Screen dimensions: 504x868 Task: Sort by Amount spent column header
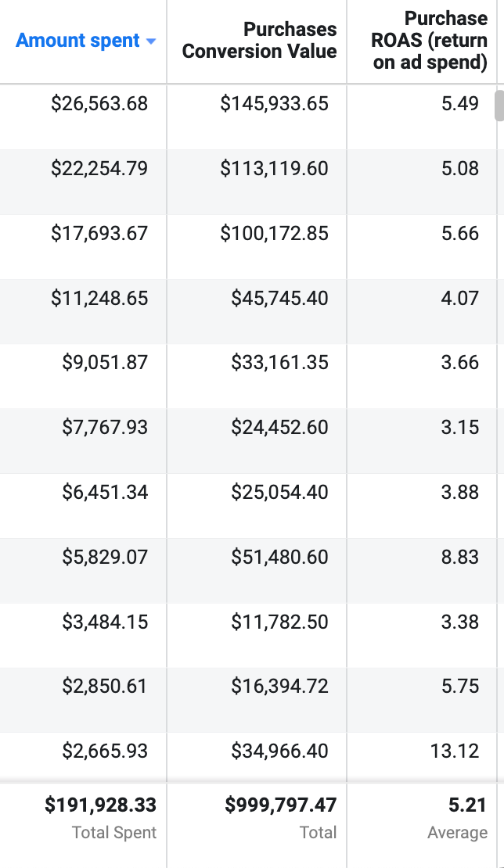(78, 41)
